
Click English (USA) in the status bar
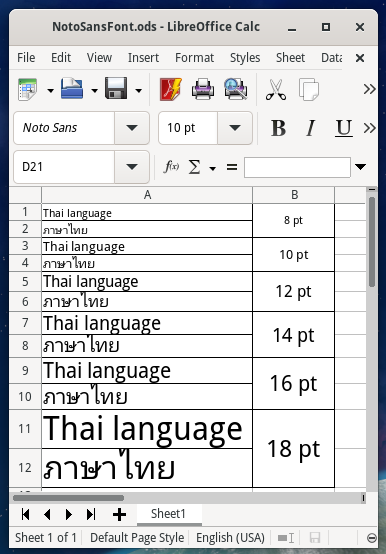pyautogui.click(x=230, y=538)
